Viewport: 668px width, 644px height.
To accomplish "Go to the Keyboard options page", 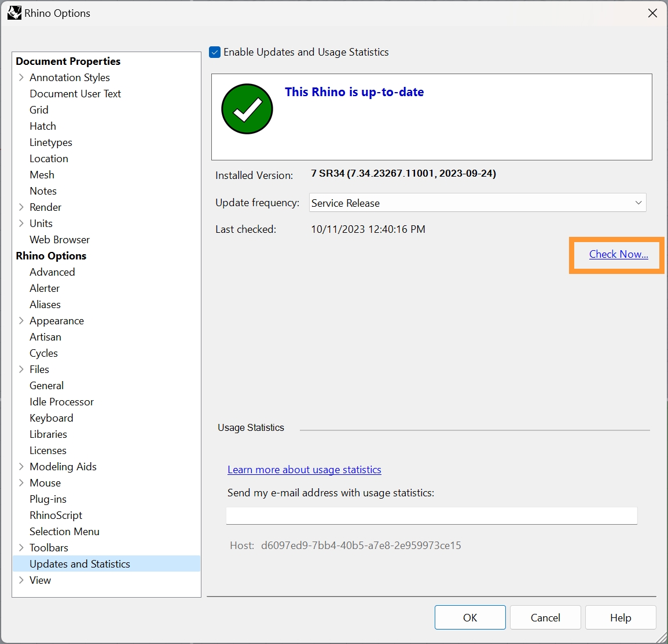I will (52, 418).
